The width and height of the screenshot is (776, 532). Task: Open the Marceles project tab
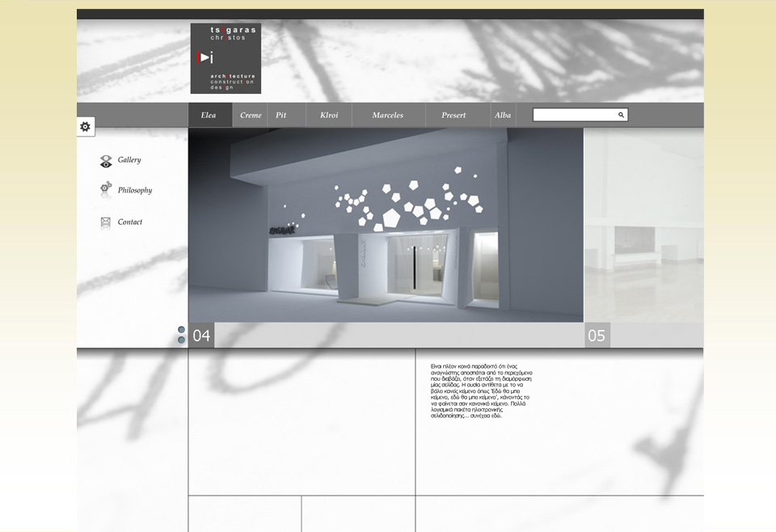coord(388,115)
